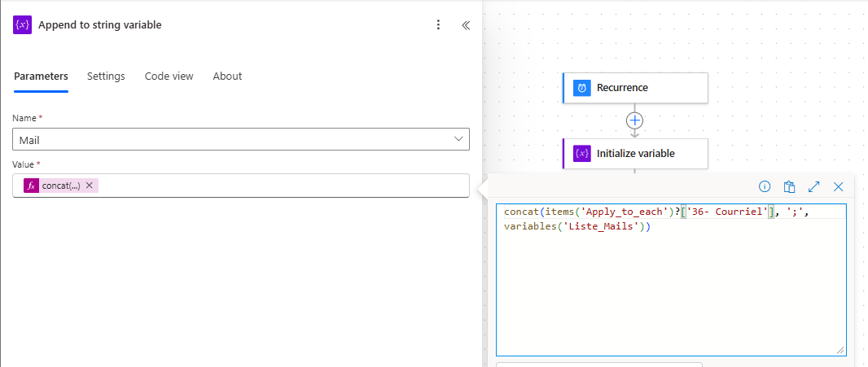Select the Parameters tab
This screenshot has width=868, height=367.
(x=41, y=76)
